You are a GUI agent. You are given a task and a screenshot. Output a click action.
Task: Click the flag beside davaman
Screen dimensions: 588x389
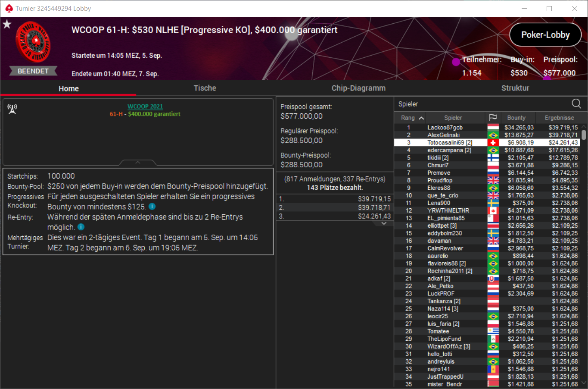pyautogui.click(x=493, y=241)
